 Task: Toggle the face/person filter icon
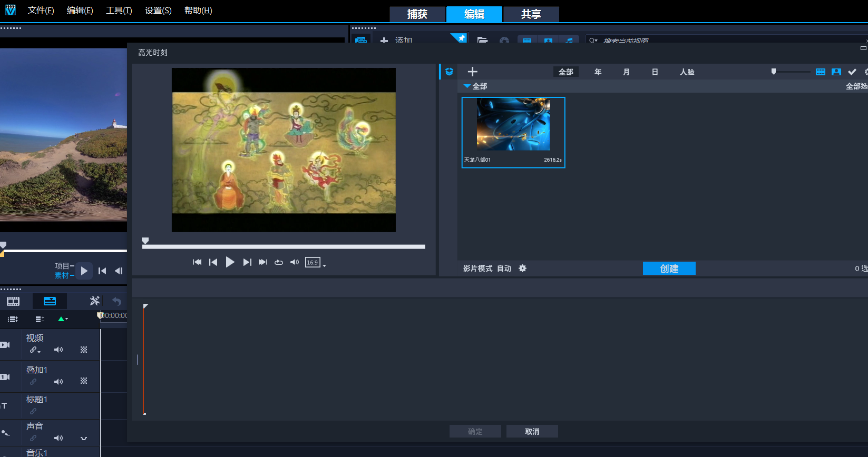836,72
